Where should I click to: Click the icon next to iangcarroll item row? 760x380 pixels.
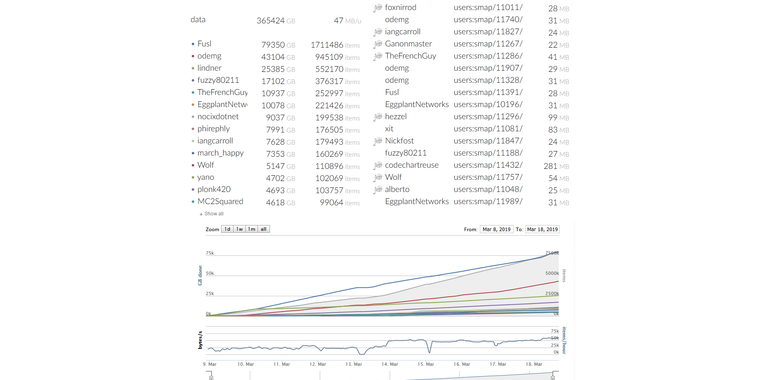[x=378, y=32]
